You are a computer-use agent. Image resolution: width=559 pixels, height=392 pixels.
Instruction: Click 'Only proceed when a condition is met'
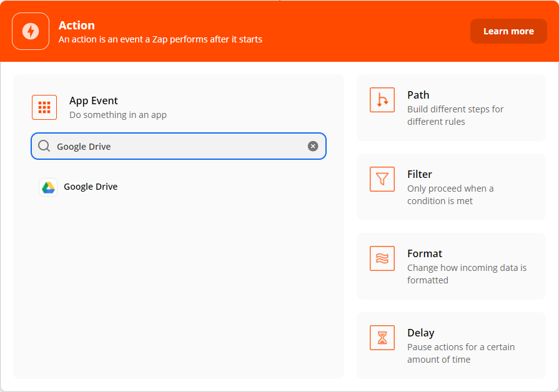[x=450, y=195]
